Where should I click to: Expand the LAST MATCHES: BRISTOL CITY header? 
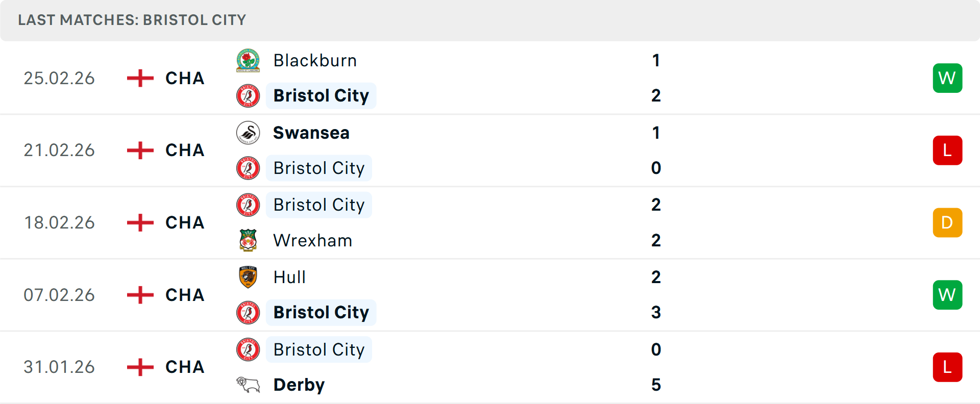pos(132,20)
